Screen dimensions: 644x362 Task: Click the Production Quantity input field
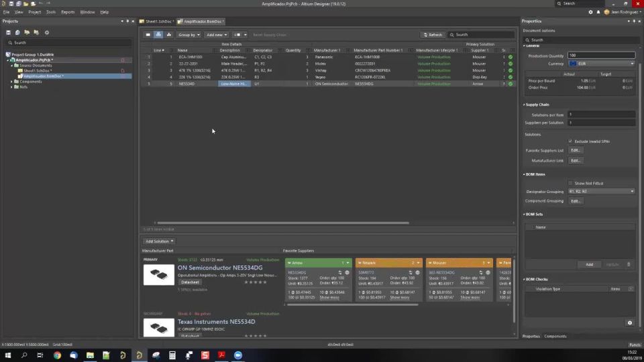coord(602,55)
